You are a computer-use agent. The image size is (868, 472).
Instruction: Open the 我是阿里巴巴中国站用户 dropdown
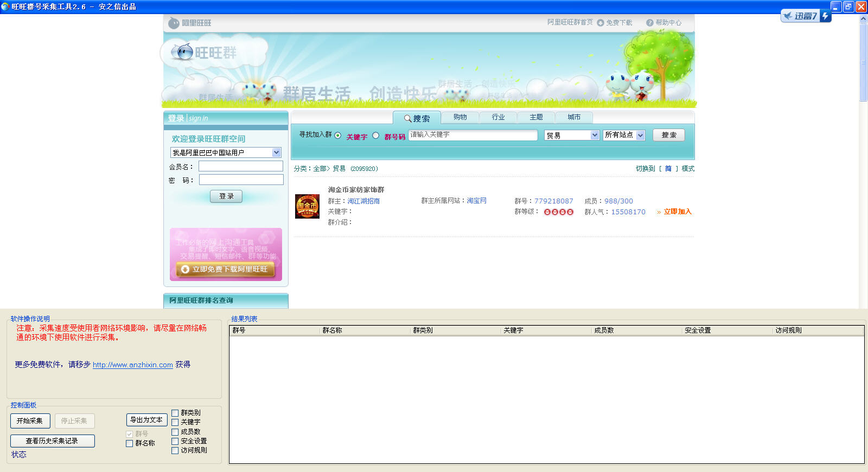pyautogui.click(x=226, y=152)
